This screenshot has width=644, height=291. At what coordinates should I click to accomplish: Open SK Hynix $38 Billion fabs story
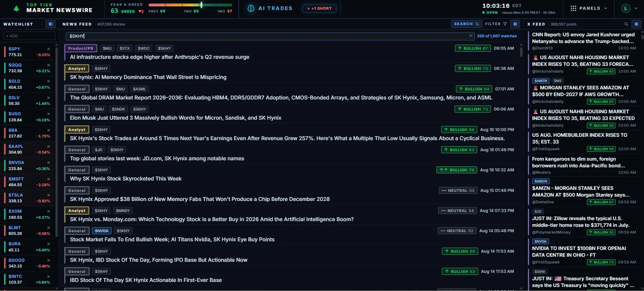[x=200, y=199]
